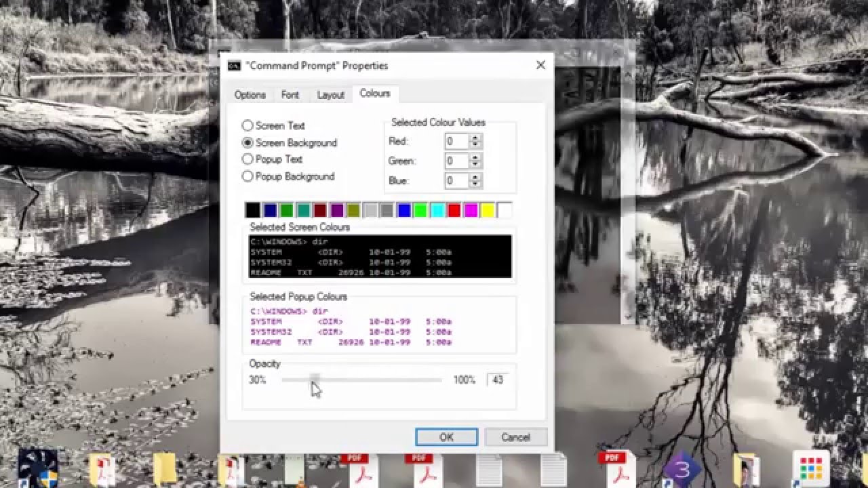
Task: Open the purple '3' desktop shortcut
Action: (682, 470)
